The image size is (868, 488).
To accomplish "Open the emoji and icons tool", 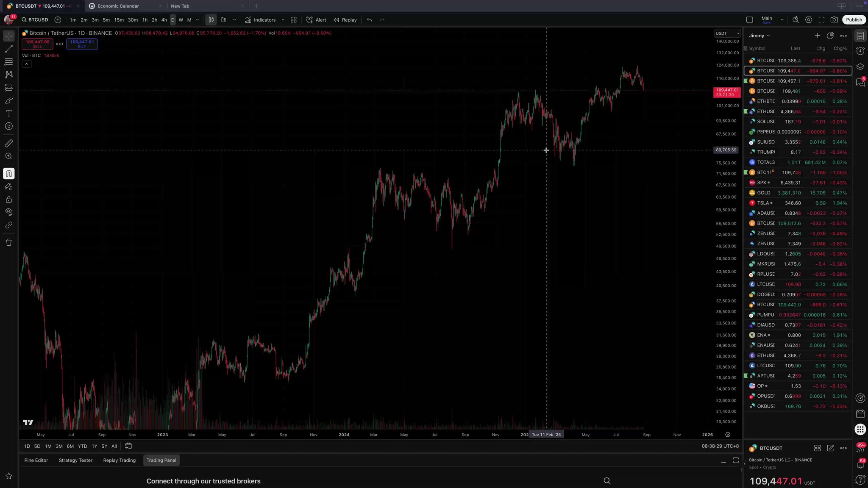I will click(x=9, y=126).
